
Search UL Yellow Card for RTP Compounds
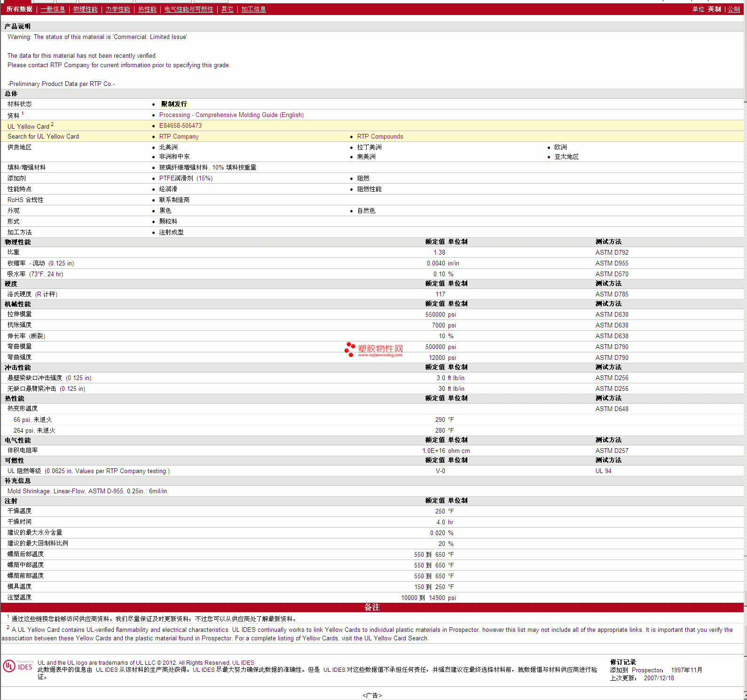tap(380, 137)
